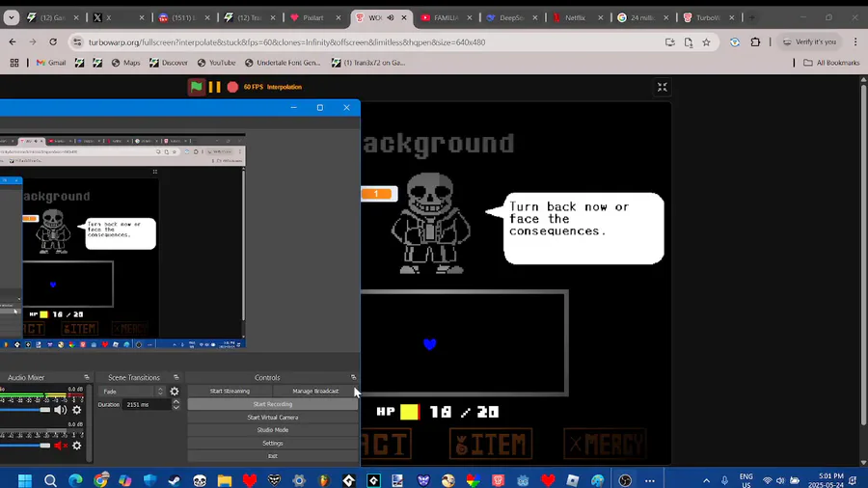
Task: Open OBS Settings button
Action: (x=272, y=444)
